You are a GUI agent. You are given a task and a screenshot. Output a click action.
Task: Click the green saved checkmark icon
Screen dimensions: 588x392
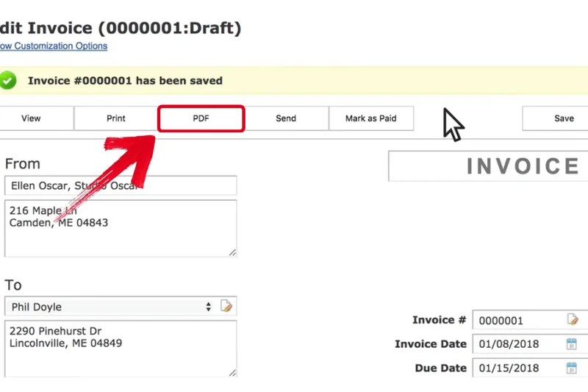tap(7, 80)
